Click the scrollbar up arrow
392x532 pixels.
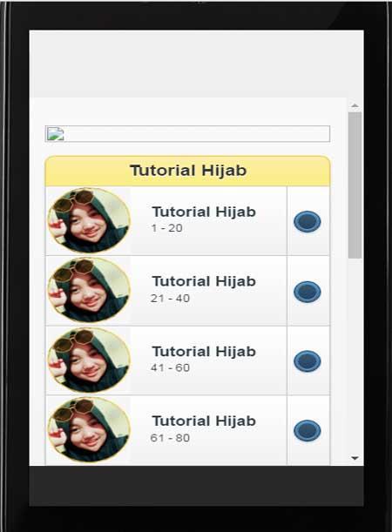[355, 105]
